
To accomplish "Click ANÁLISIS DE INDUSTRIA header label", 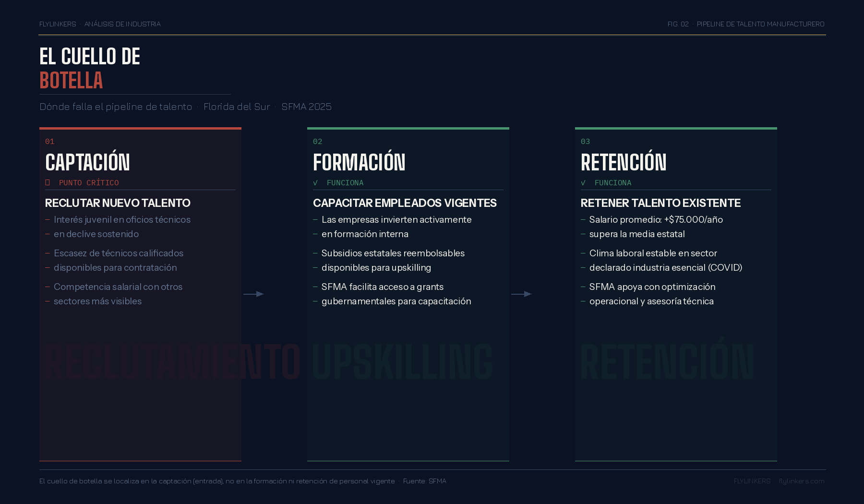I will pyautogui.click(x=122, y=24).
